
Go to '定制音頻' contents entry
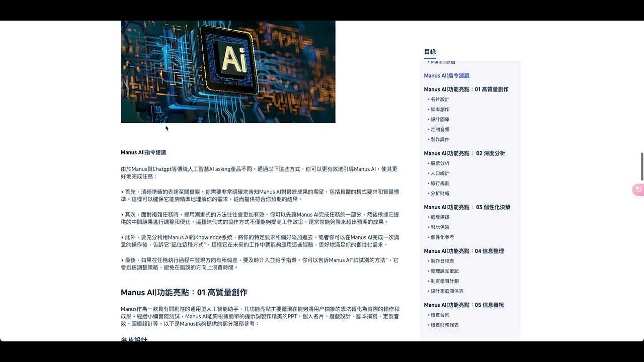pos(440,130)
